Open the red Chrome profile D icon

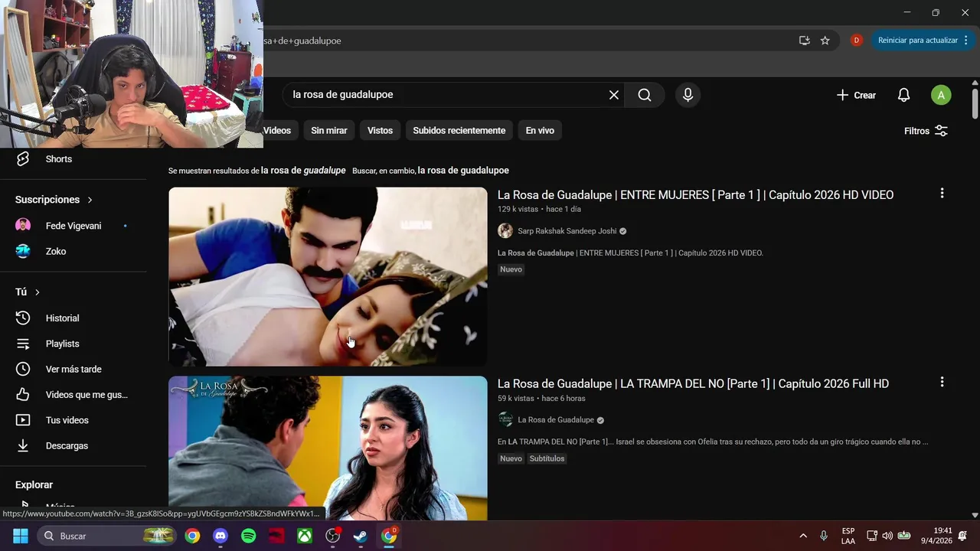(x=857, y=41)
